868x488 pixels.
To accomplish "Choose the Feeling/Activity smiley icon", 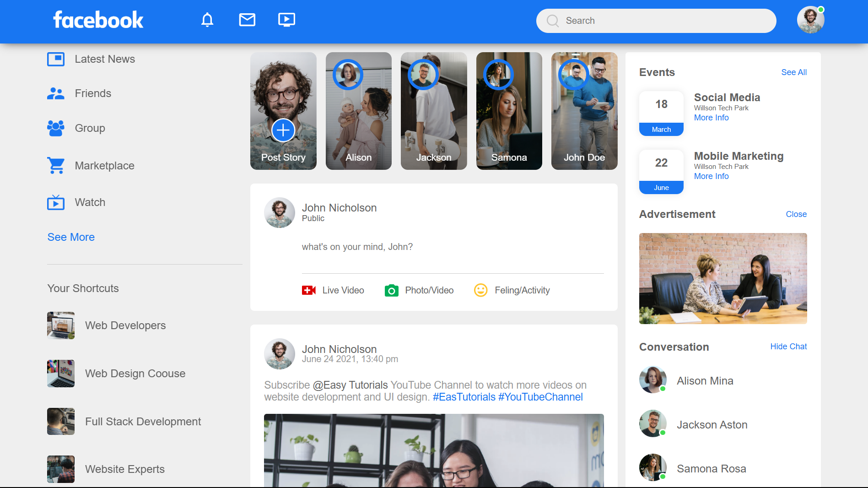I will pyautogui.click(x=480, y=290).
